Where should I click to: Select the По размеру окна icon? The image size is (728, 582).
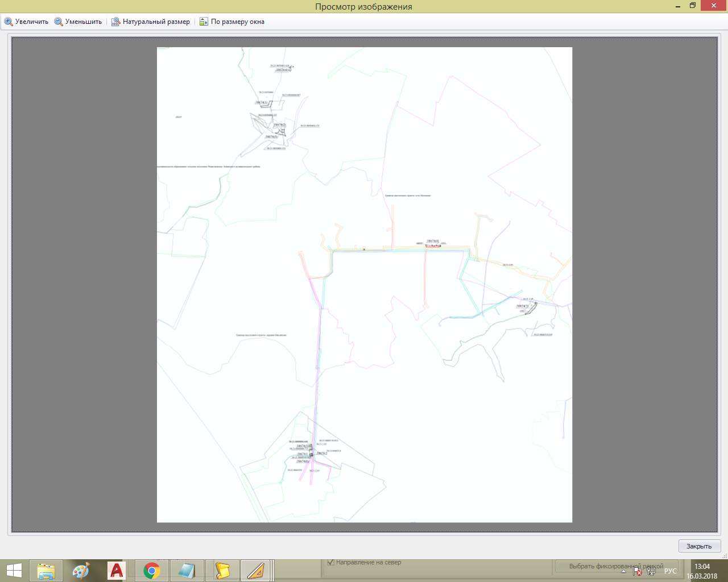coord(204,22)
